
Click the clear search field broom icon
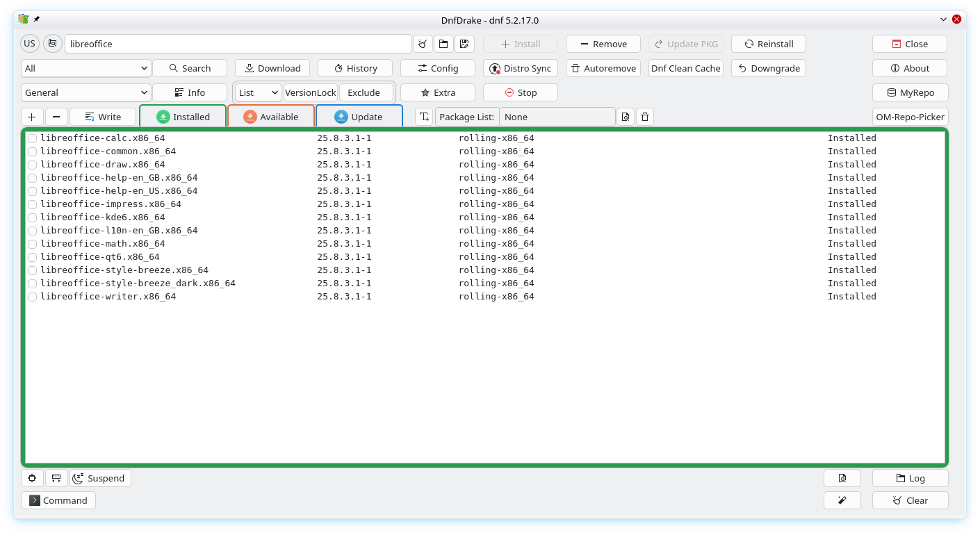pos(422,44)
